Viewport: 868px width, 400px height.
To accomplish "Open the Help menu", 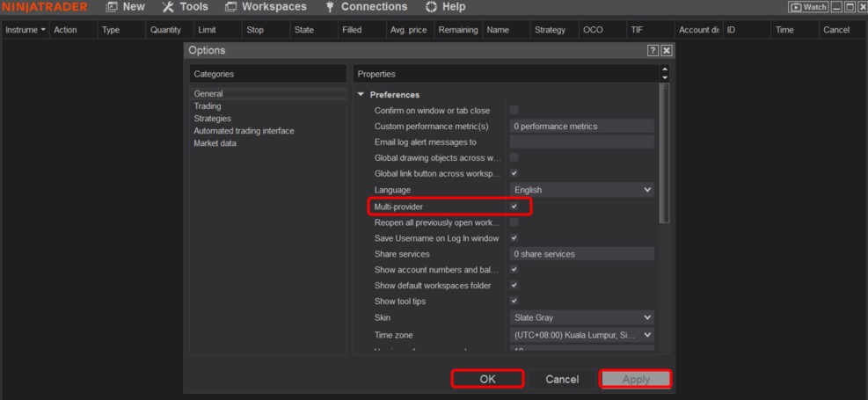I will (x=445, y=7).
